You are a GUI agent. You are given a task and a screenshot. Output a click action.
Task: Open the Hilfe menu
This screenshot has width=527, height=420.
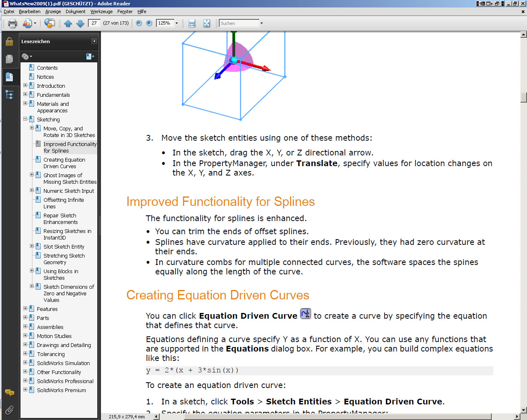[142, 11]
